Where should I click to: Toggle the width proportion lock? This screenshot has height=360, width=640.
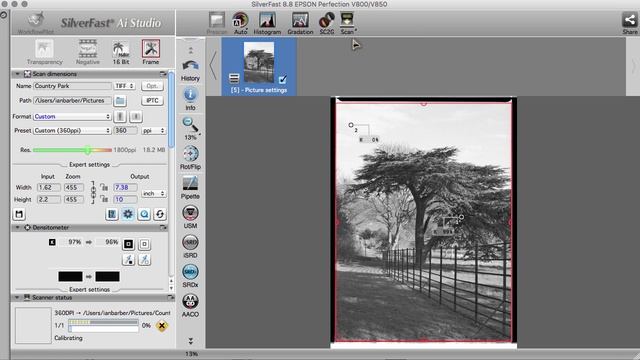point(104,187)
